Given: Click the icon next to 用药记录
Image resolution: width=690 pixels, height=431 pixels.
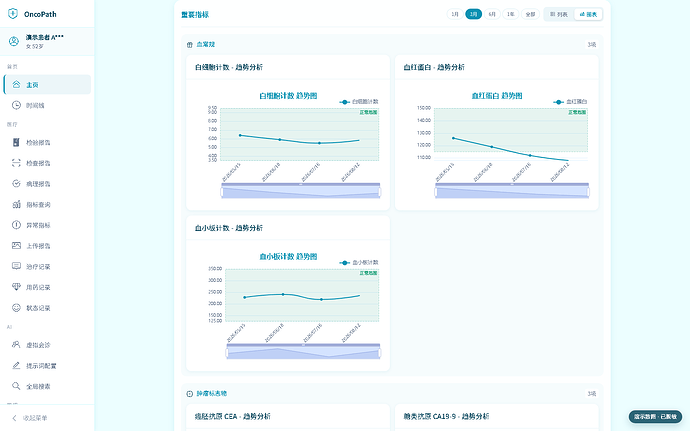Looking at the screenshot, I should tap(16, 287).
